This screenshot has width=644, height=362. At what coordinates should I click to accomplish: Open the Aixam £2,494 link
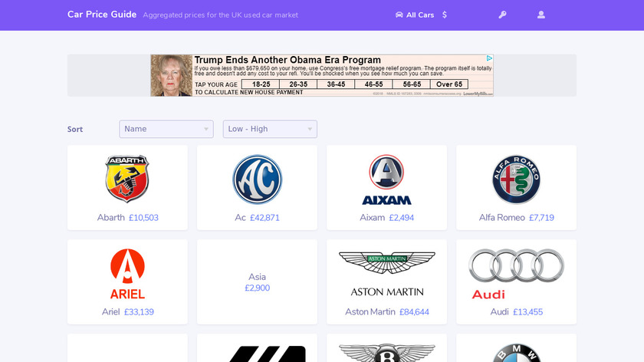tap(386, 218)
